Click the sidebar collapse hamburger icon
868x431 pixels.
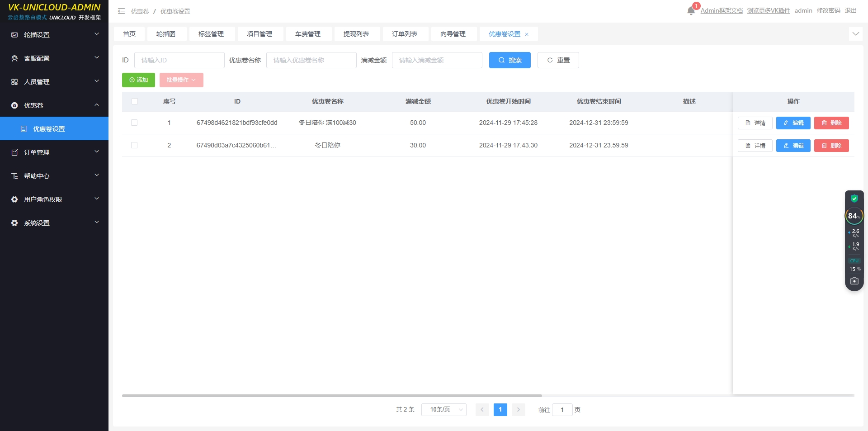[121, 11]
